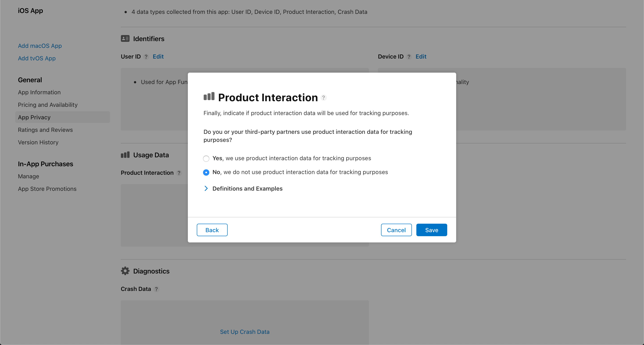This screenshot has width=644, height=345.
Task: Click the Identifiers card icon
Action: 125,38
